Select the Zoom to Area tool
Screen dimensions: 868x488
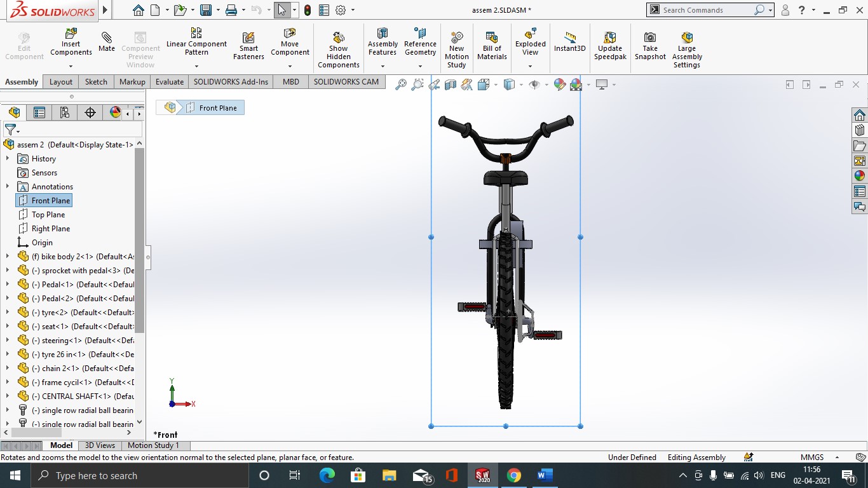click(x=417, y=85)
